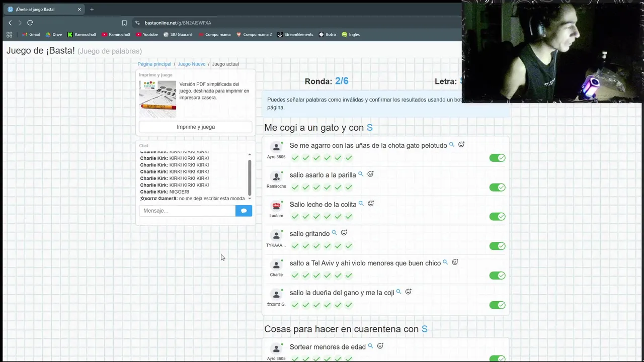This screenshot has width=644, height=362.
Task: Click the 'Ronda: 2/6' round indicator
Action: [327, 81]
